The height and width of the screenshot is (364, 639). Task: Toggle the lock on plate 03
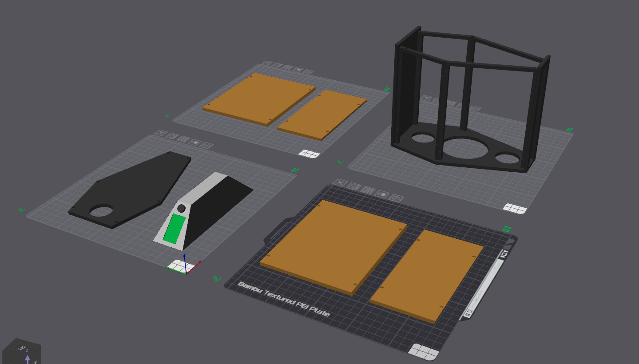[382, 194]
